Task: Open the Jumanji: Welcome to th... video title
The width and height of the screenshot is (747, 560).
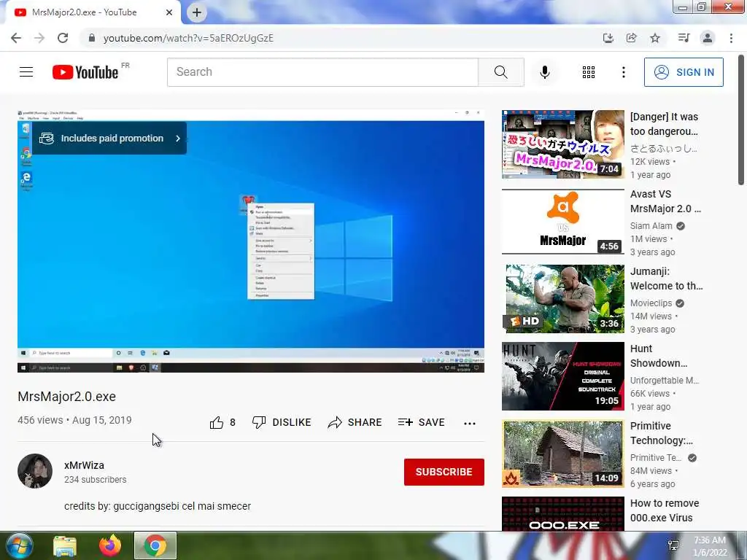Action: 666,279
